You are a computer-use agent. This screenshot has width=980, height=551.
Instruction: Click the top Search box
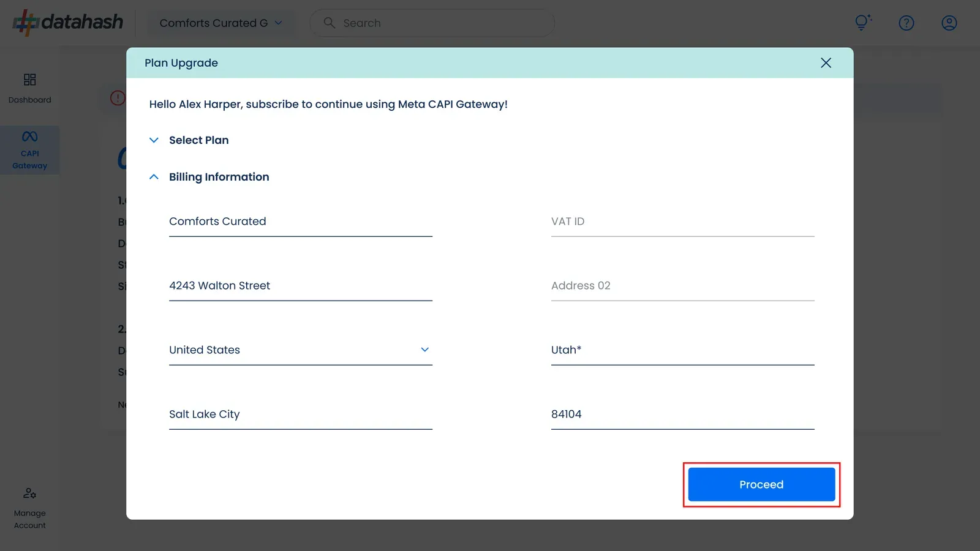(432, 23)
